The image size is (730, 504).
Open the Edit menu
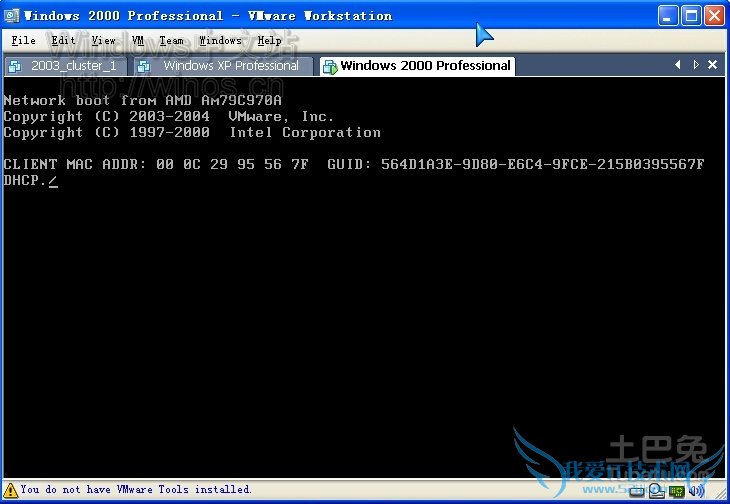pos(63,40)
